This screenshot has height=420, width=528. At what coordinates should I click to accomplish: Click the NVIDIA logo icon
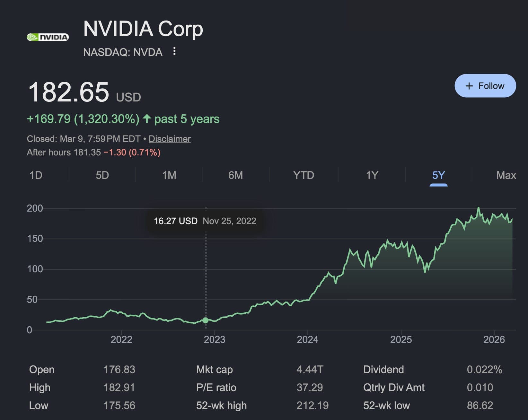[x=48, y=37]
